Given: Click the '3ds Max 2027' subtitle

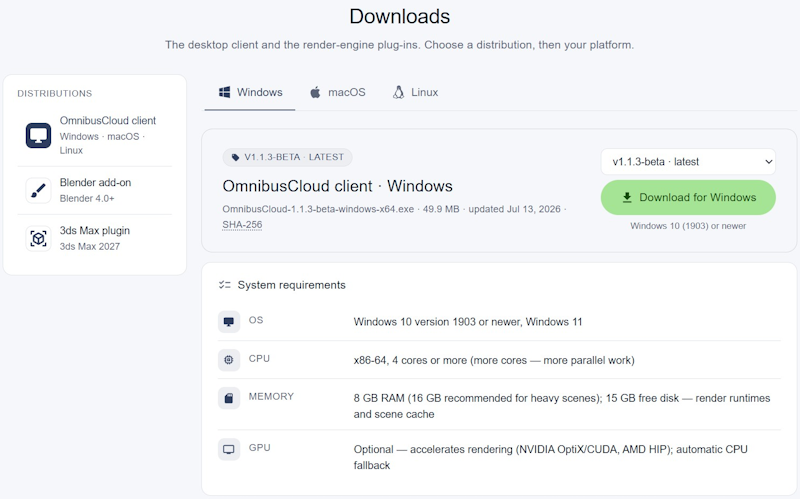Looking at the screenshot, I should coord(90,246).
